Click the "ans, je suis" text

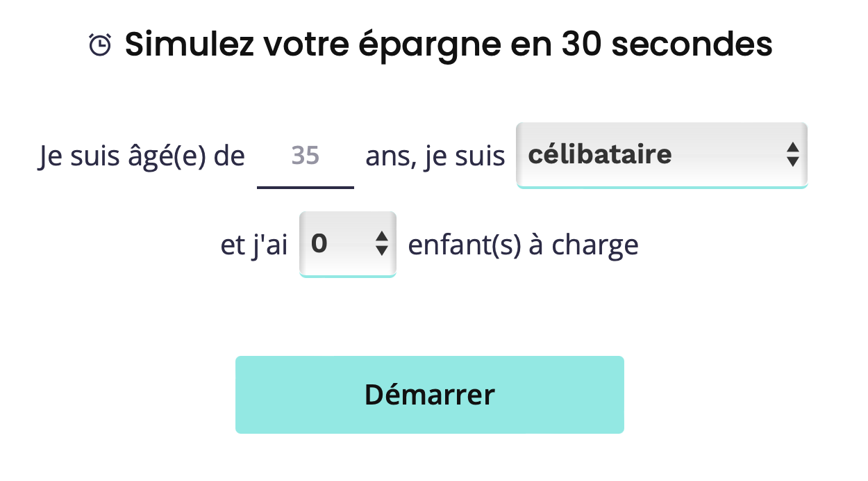point(435,156)
